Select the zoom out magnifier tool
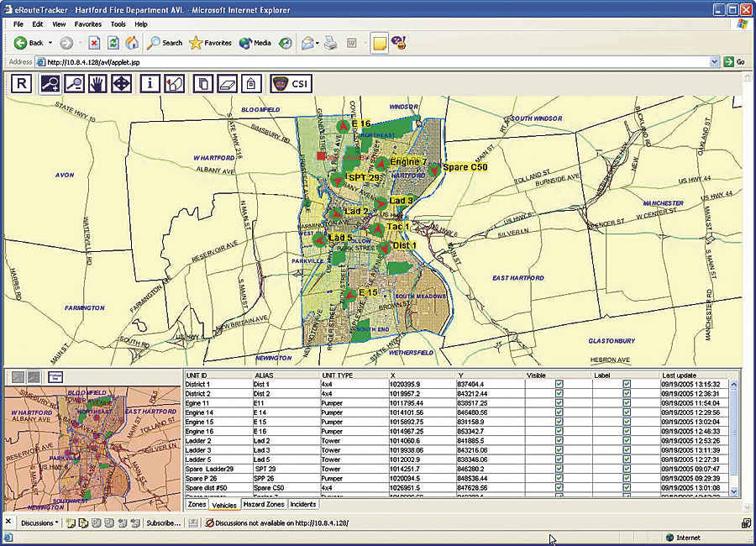The image size is (756, 546). 74,83
